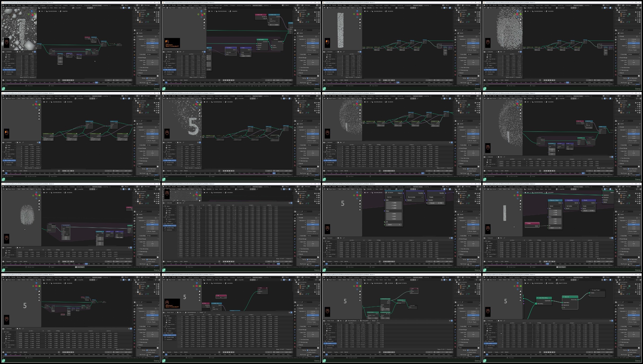This screenshot has width=643, height=364.
Task: Play animation in cube close-up screenshot
Action: [69, 80]
